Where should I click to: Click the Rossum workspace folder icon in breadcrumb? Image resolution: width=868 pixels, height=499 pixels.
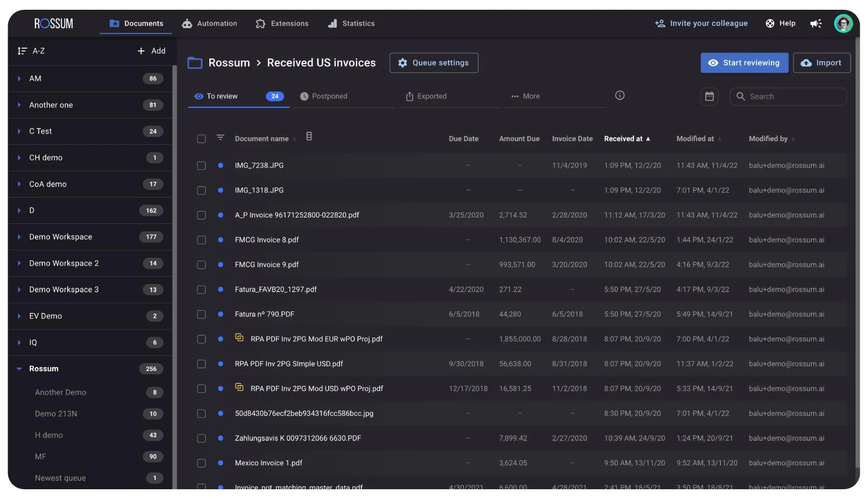click(195, 63)
